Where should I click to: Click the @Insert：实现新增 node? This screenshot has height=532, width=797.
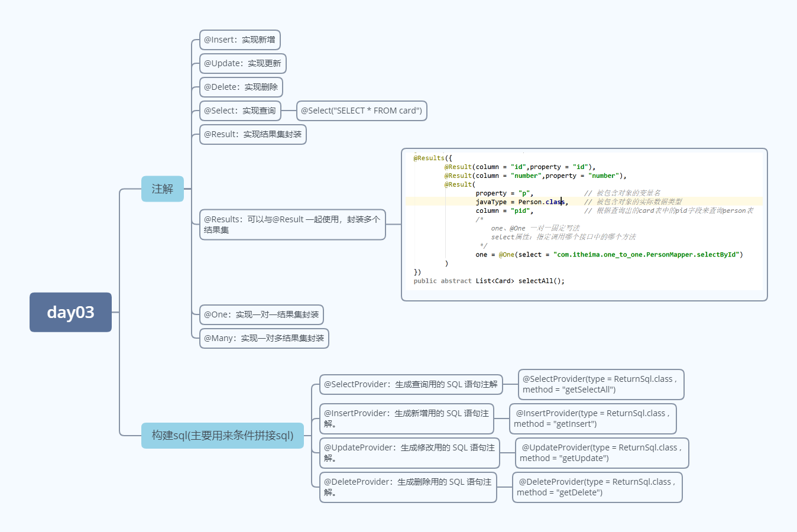(x=239, y=40)
